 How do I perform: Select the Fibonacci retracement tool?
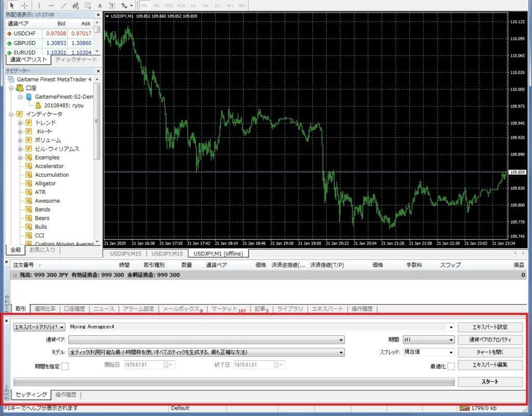[87, 5]
